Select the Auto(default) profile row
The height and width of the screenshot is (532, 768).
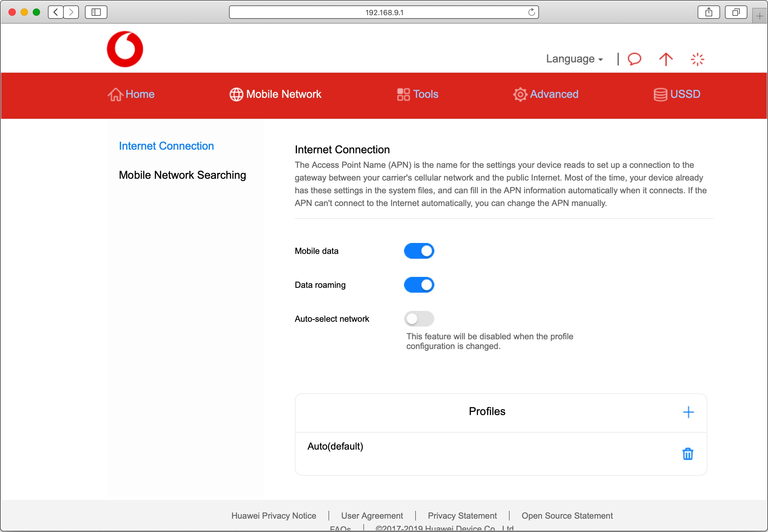[335, 446]
